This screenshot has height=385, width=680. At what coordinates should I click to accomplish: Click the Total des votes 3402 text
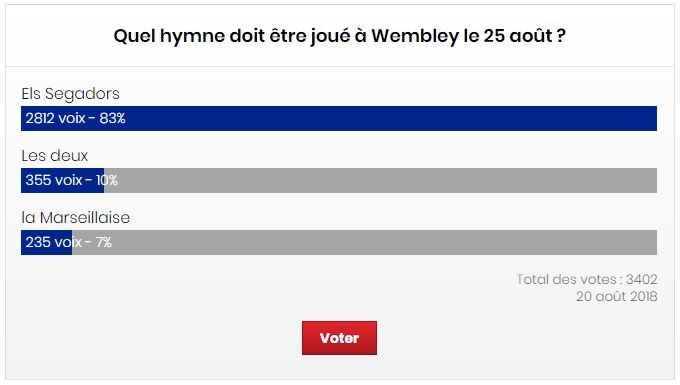[x=587, y=279]
